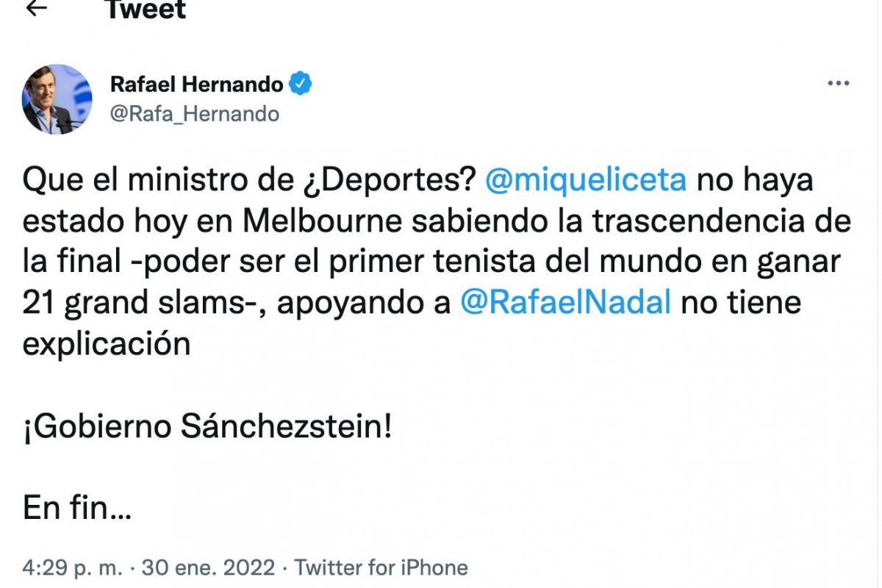Viewport: 882px width, 588px height.
Task: Click the "En fin…" closing line
Action: pos(77,507)
